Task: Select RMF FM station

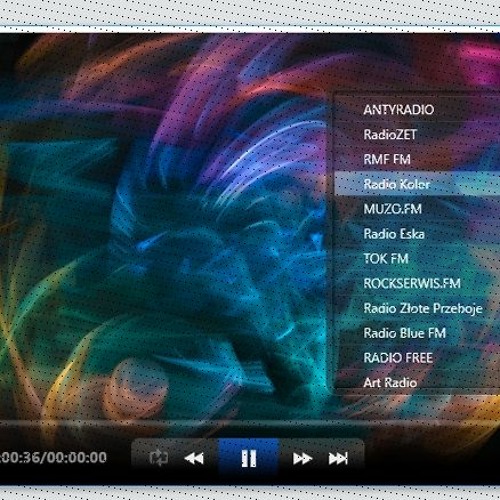Action: click(x=417, y=159)
